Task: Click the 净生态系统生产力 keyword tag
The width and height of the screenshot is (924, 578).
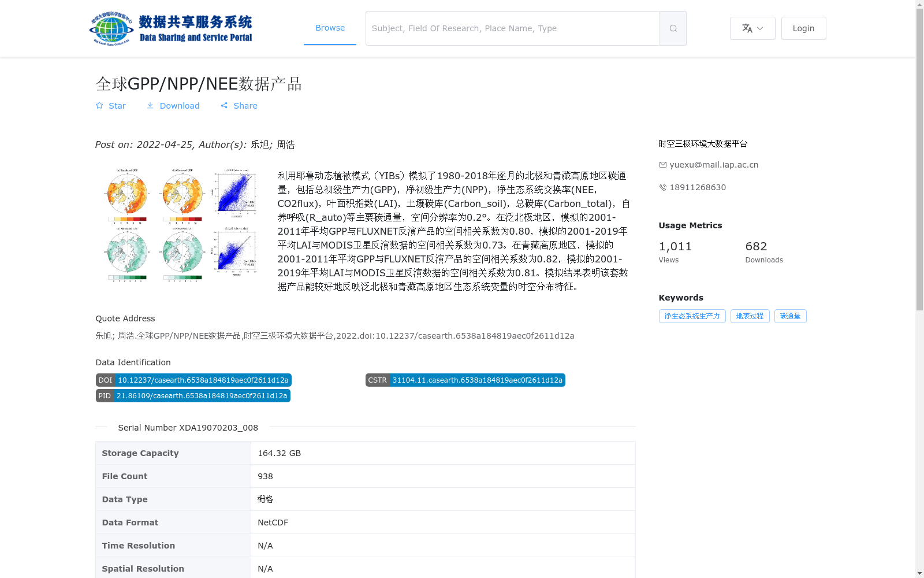Action: (x=692, y=316)
